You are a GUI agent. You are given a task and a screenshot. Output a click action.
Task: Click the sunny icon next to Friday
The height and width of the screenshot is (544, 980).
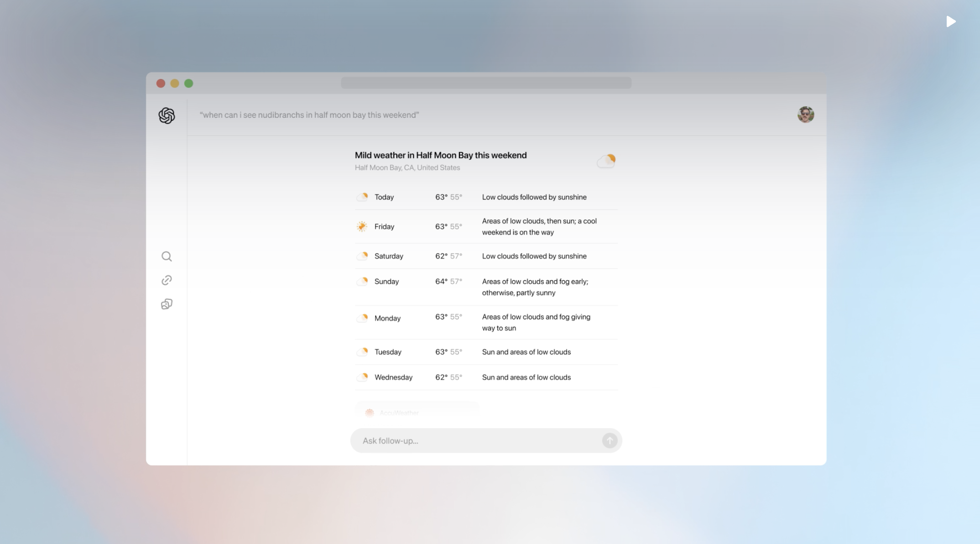[x=362, y=226]
